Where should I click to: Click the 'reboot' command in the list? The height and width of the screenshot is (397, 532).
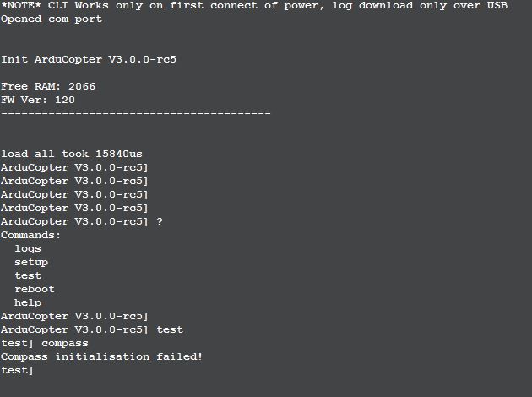(35, 289)
